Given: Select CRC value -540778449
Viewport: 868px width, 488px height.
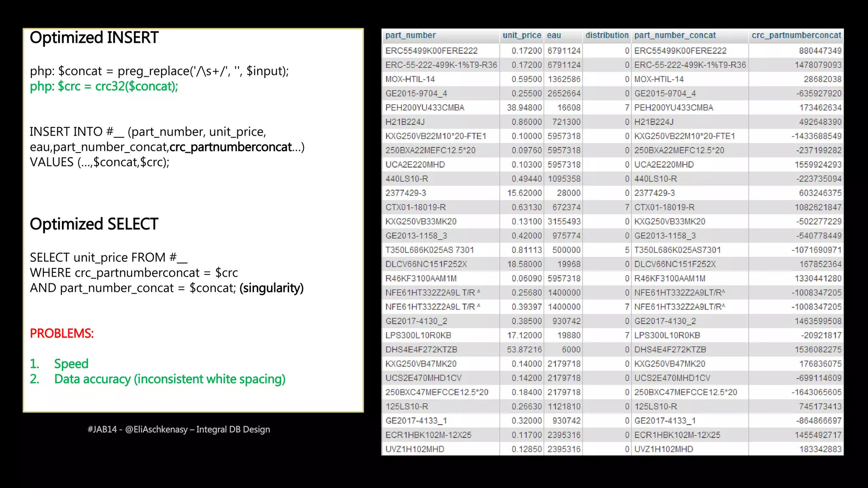Looking at the screenshot, I should 818,236.
